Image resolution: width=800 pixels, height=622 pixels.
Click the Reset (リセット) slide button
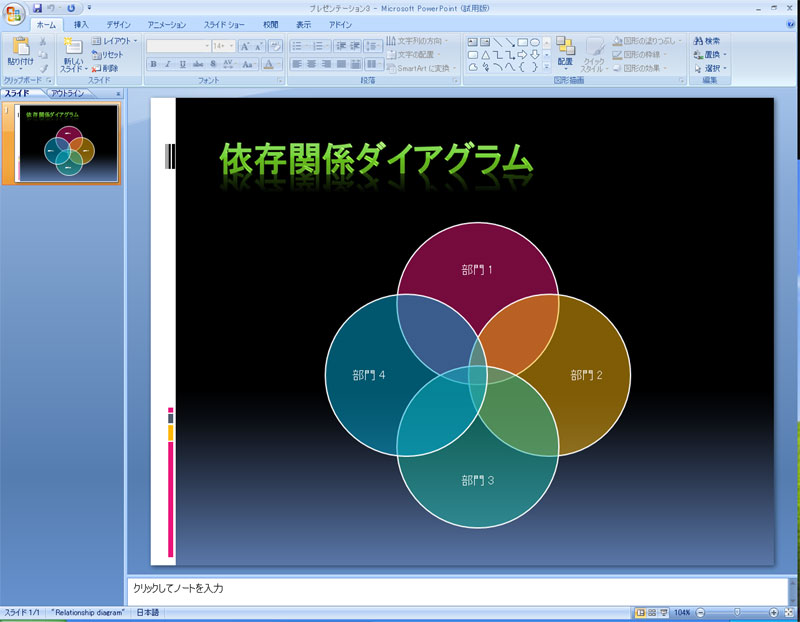point(108,55)
